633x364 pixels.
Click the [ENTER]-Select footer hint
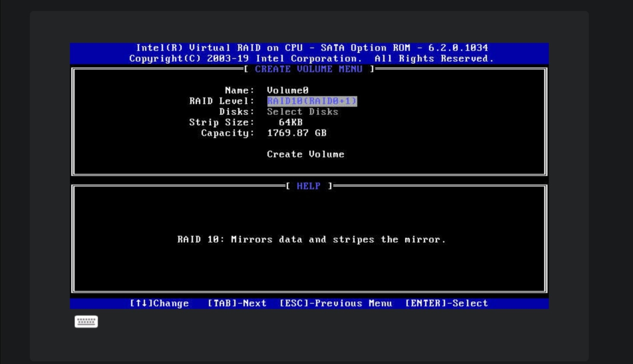coord(446,303)
